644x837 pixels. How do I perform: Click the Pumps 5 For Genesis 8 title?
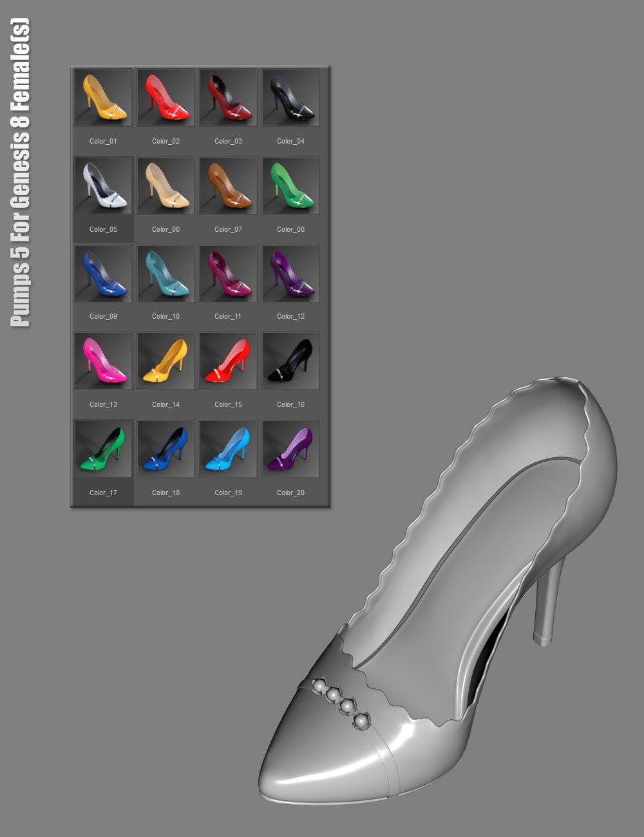[x=19, y=164]
